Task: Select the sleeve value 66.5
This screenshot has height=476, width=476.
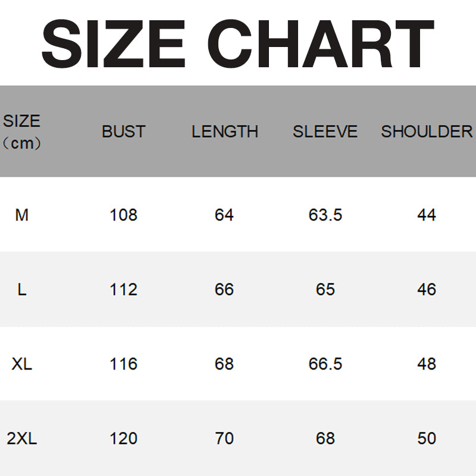Action: (x=325, y=364)
